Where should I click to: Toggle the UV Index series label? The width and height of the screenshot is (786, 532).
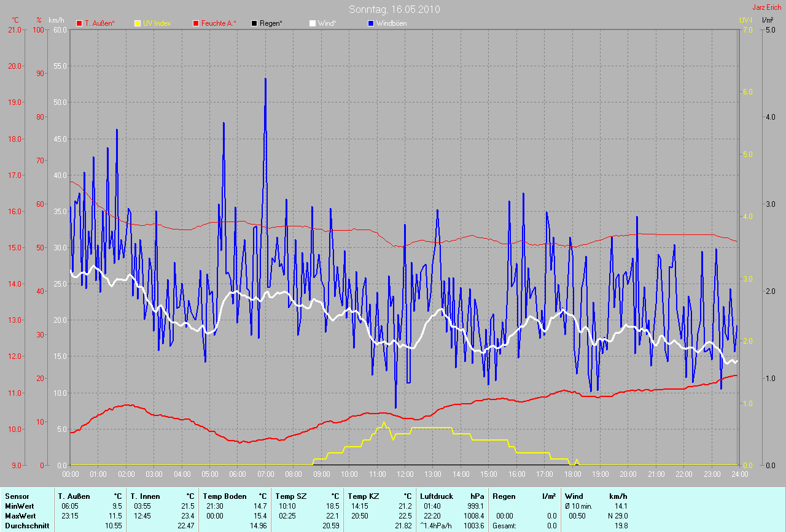click(157, 23)
